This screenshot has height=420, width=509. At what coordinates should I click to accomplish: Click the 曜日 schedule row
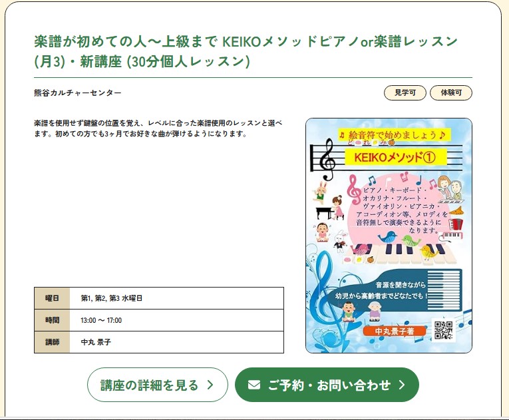click(x=159, y=298)
